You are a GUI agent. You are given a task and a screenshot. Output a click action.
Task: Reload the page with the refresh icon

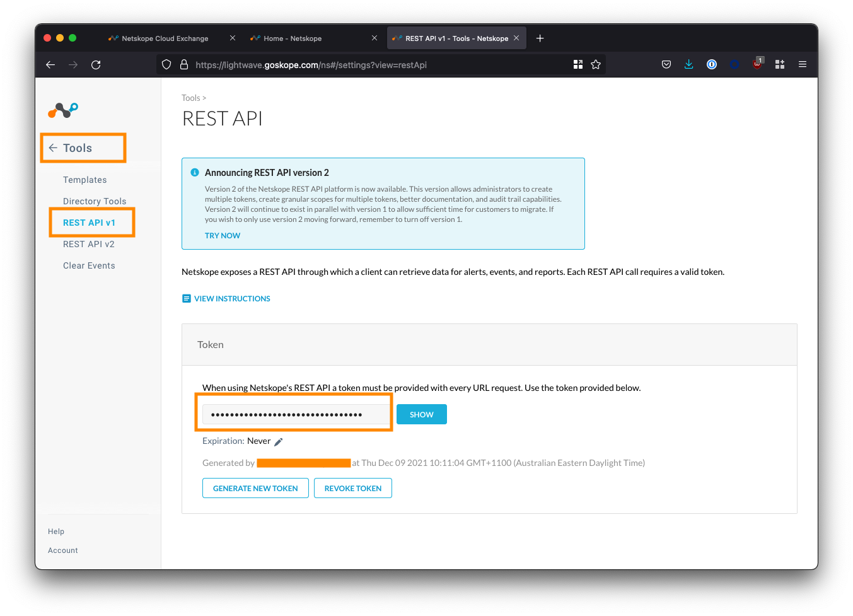pyautogui.click(x=96, y=64)
